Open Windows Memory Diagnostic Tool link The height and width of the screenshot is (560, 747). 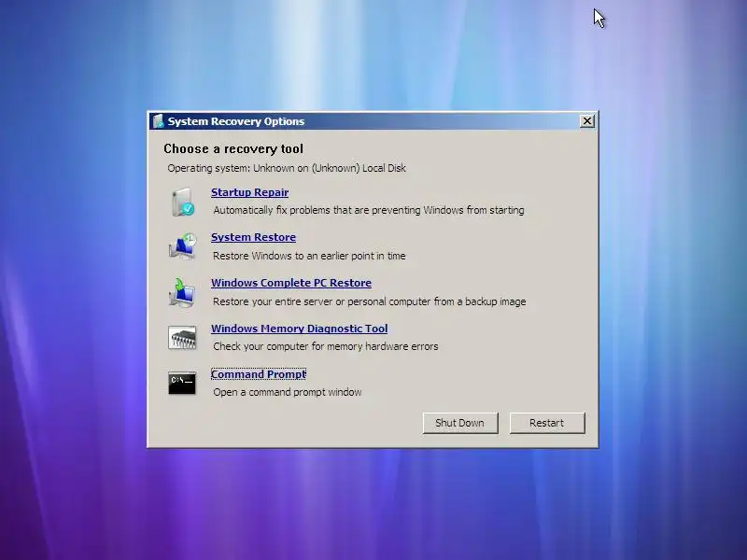299,329
